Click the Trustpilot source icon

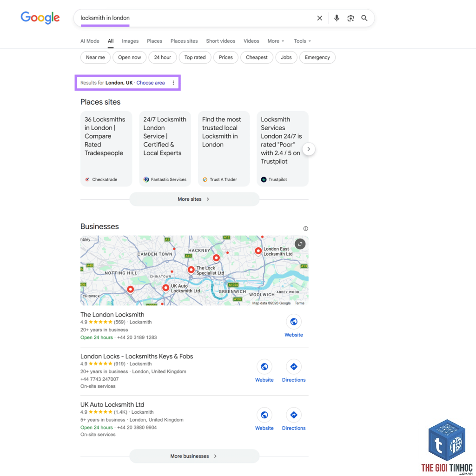[264, 179]
